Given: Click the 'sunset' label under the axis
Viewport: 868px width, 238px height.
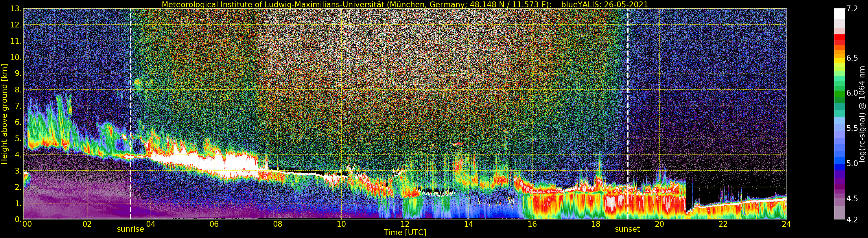Looking at the screenshot, I should pyautogui.click(x=627, y=229).
